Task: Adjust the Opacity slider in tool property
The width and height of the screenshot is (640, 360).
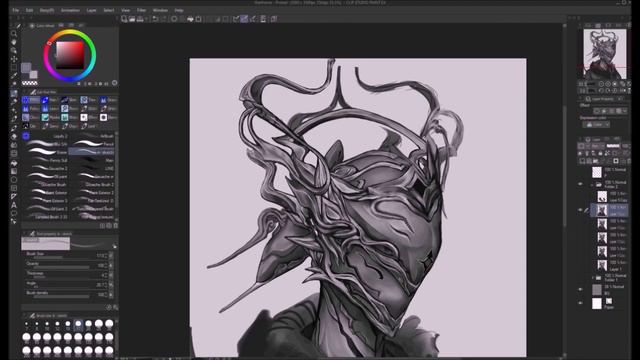Action: click(x=61, y=267)
